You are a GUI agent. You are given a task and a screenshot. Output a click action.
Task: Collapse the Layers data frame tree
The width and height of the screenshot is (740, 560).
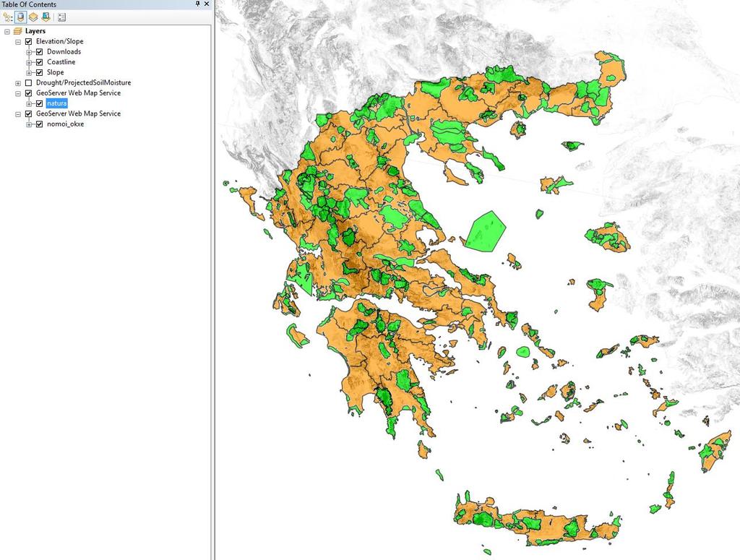(7, 32)
